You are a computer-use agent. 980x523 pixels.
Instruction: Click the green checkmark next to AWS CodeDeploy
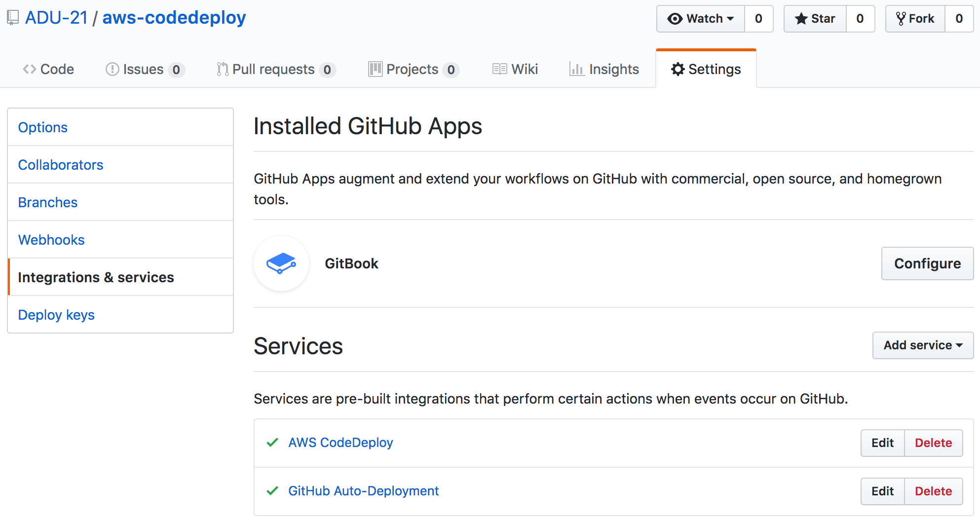tap(272, 443)
